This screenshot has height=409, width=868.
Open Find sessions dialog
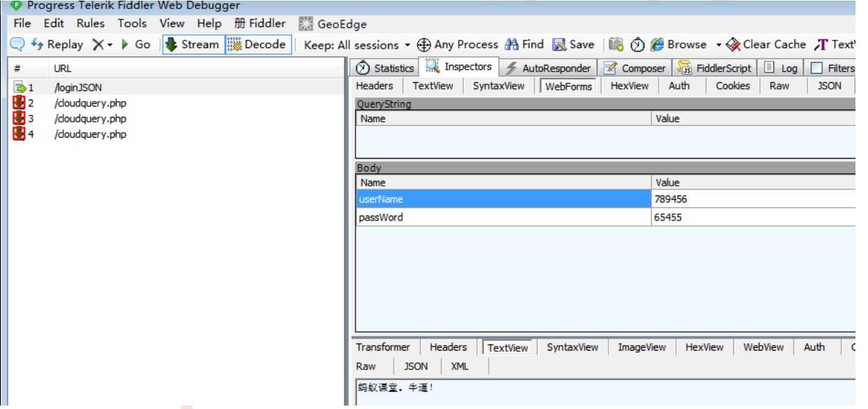(524, 45)
